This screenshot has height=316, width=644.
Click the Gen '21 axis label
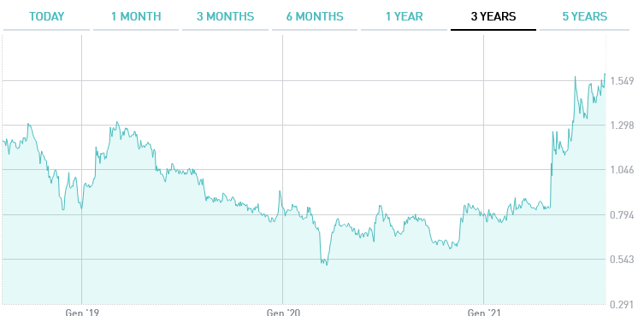coord(484,313)
